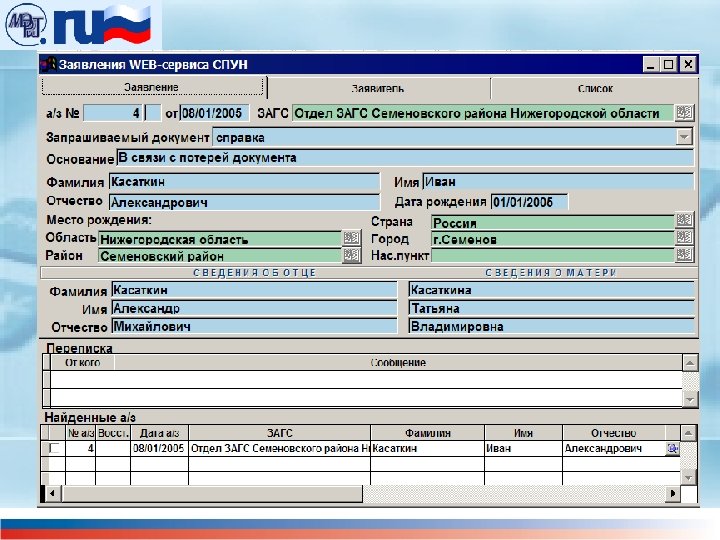The image size is (720, 540).
Task: Open Страна lookup icon next to Россия
Action: (684, 220)
